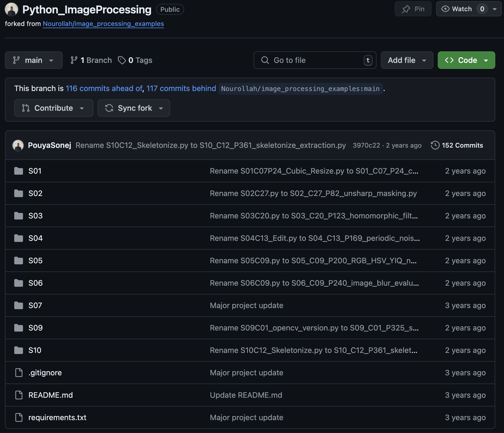Open S06 commit message about image_blur
This screenshot has height=433, width=504.
coord(314,283)
